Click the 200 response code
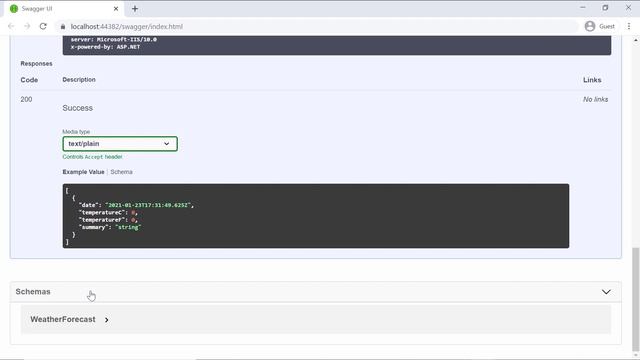Viewport: 640px width, 360px height. pos(26,99)
